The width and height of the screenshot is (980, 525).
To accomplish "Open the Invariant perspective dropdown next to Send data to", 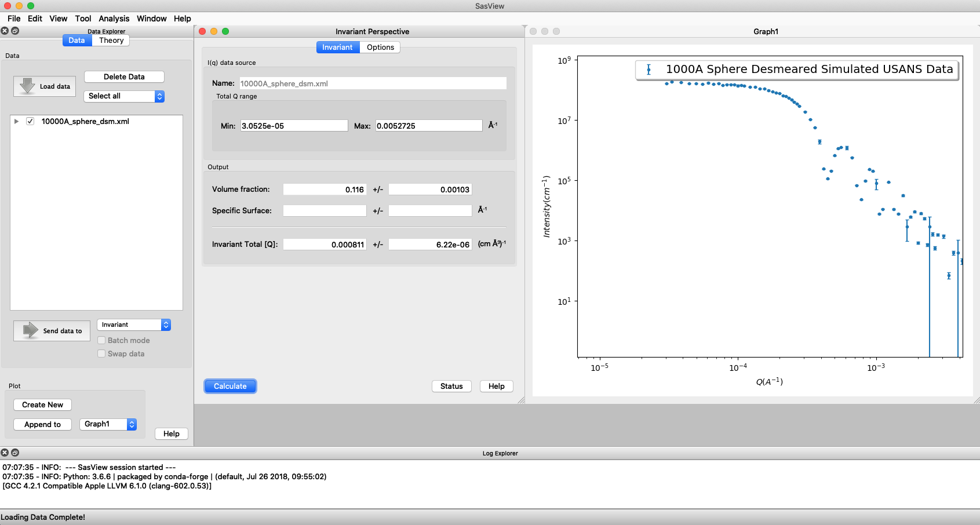I will [165, 325].
